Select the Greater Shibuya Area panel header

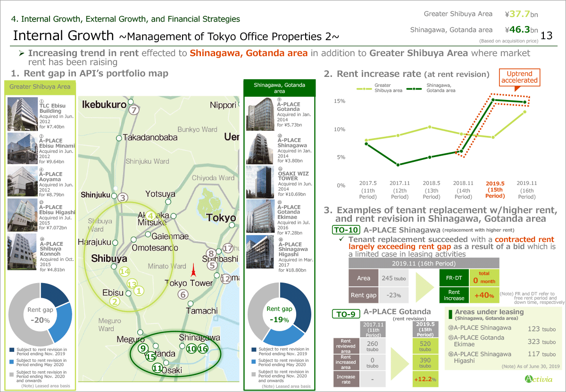40,86
